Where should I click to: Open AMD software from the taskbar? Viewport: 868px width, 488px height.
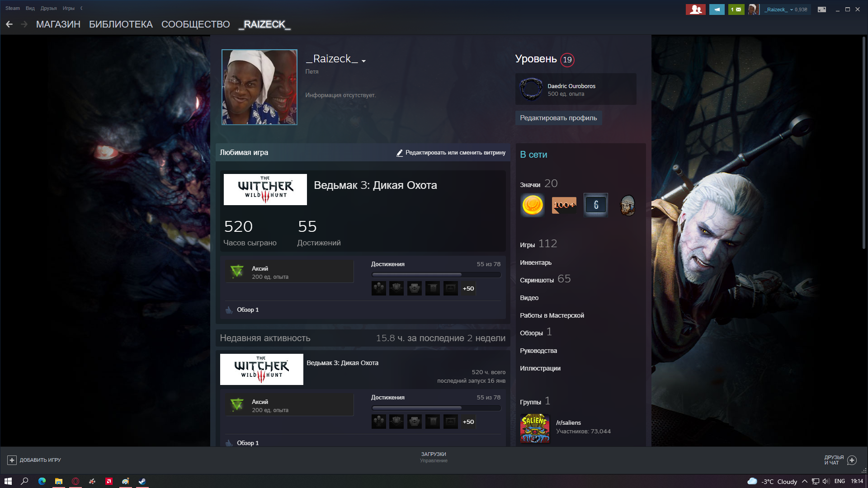(x=109, y=481)
